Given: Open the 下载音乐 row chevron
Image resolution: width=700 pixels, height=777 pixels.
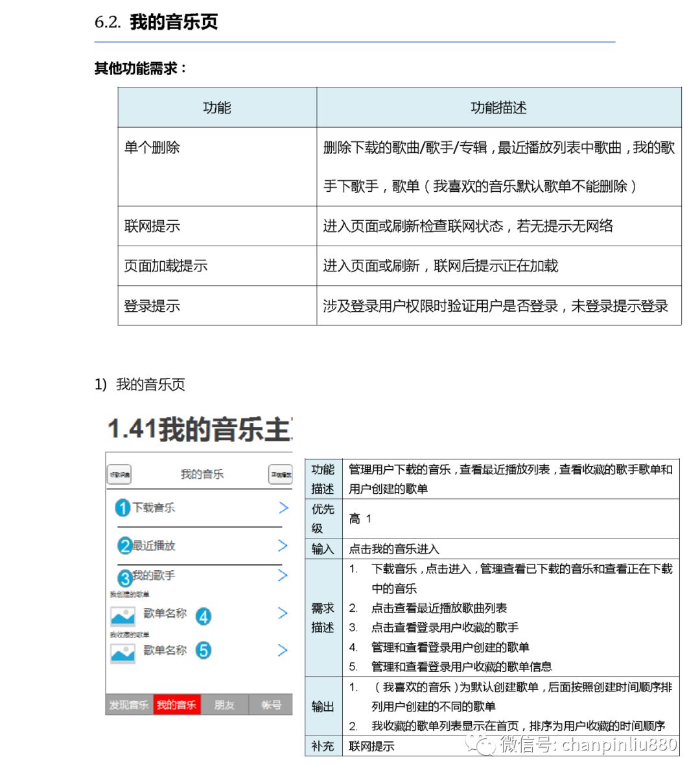Looking at the screenshot, I should tap(283, 507).
